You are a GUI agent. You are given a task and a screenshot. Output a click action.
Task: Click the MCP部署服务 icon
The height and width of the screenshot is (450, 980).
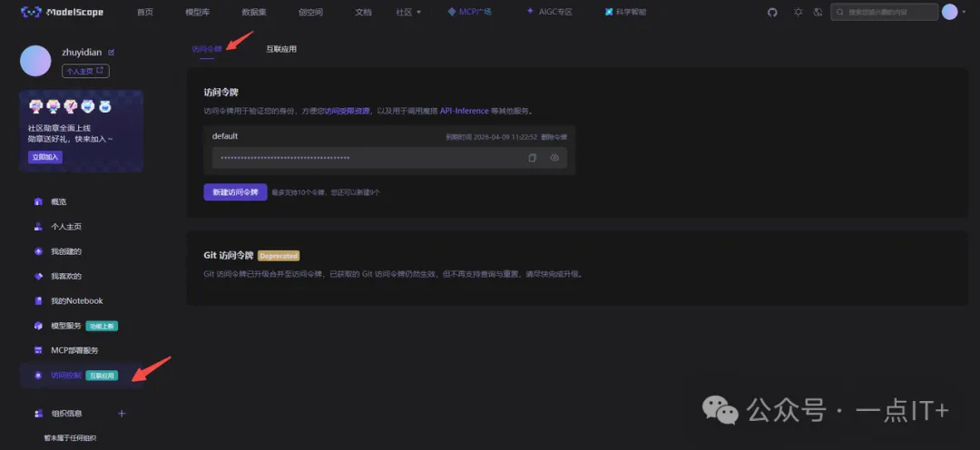click(38, 350)
